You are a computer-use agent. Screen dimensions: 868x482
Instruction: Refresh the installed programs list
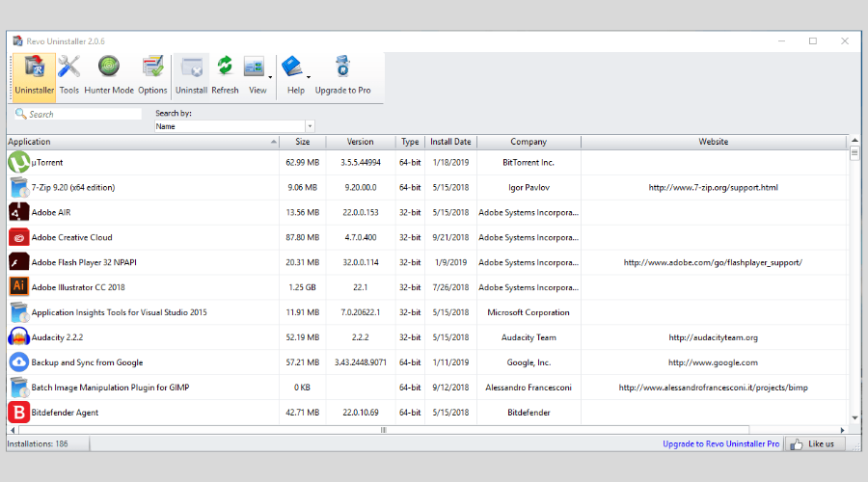pyautogui.click(x=225, y=76)
